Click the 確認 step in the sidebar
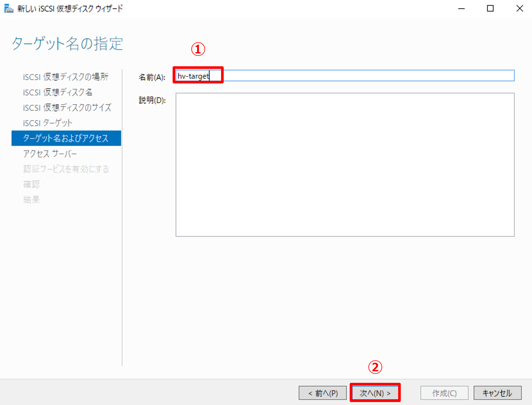This screenshot has height=405, width=532. point(31,184)
